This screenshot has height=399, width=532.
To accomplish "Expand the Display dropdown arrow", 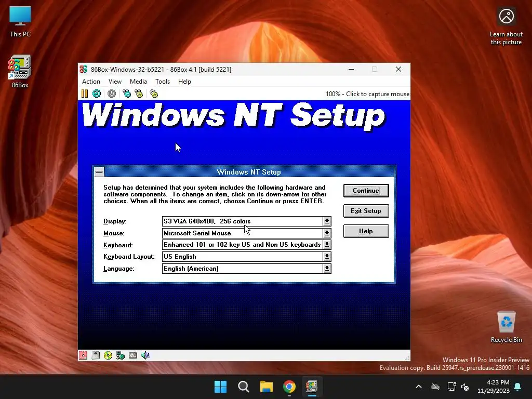I will (327, 221).
